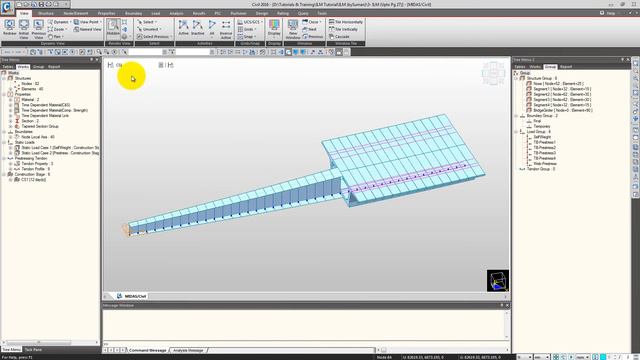Viewport: 640px width, 360px height.
Task: Click the Tile Horizontally button
Action: (346, 22)
